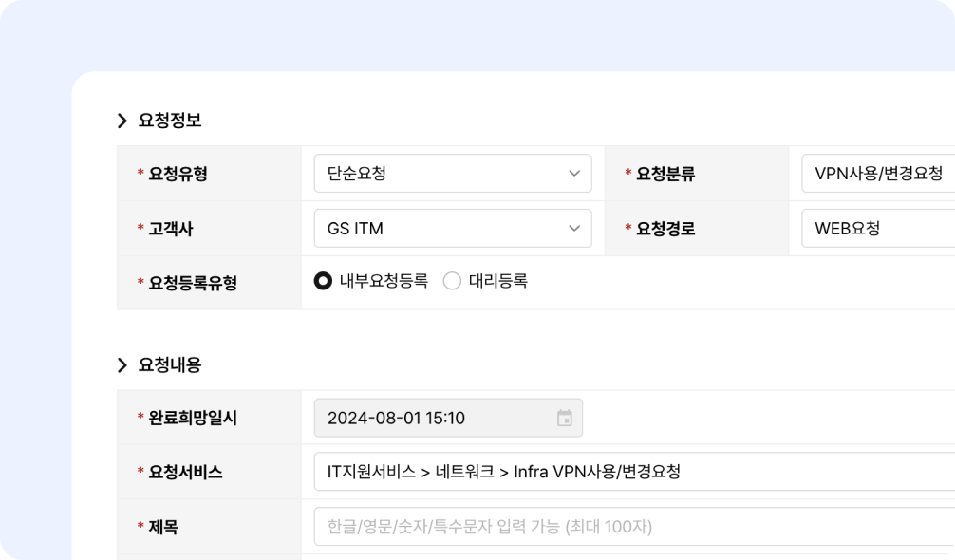
Task: Click the 완료희망일시 field label
Action: tap(193, 419)
